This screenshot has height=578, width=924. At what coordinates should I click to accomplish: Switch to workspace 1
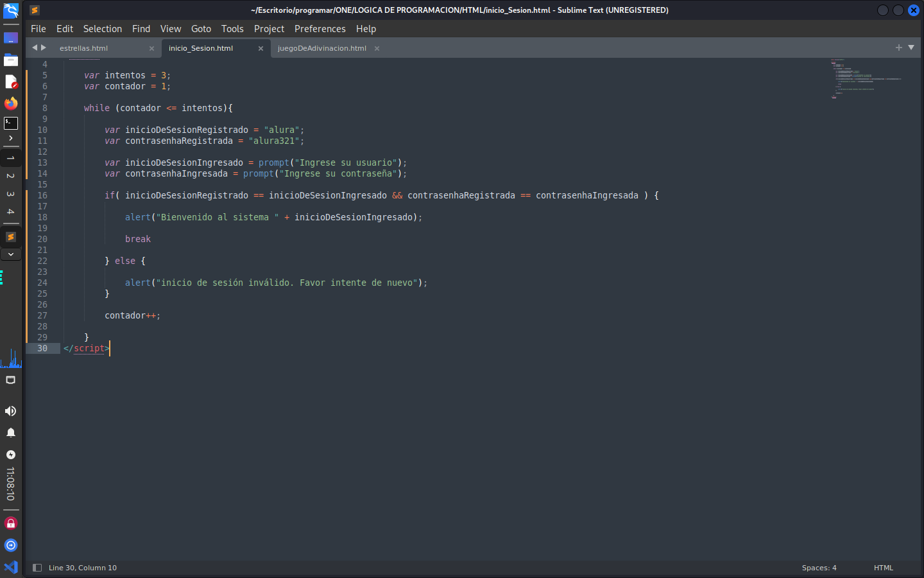[x=11, y=158]
